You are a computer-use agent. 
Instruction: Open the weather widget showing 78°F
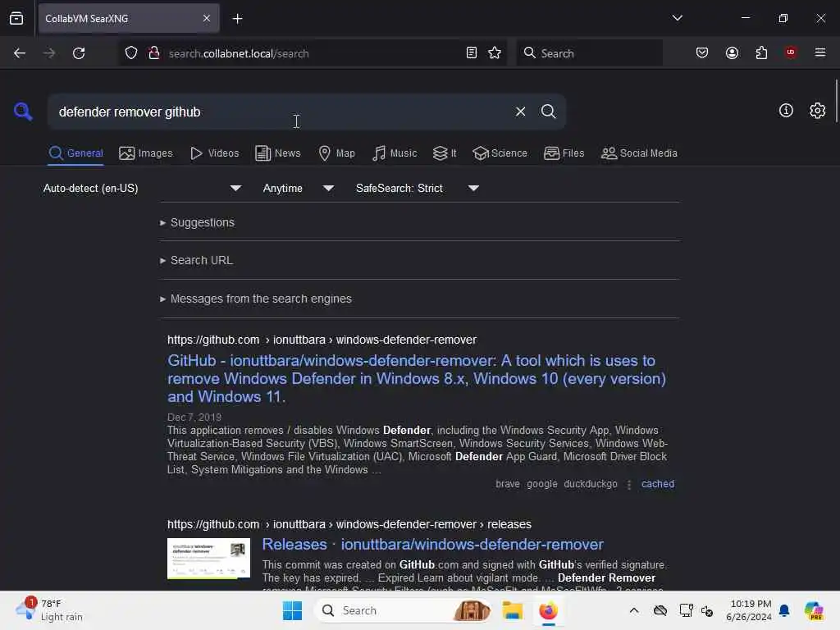coord(49,610)
